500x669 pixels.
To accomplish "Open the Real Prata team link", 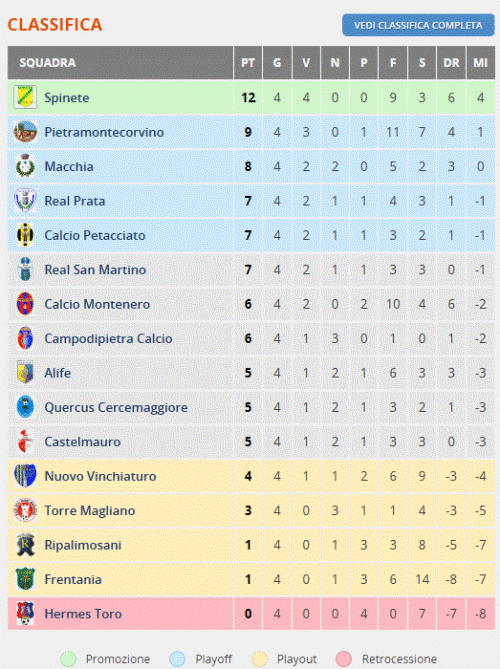I will (x=75, y=201).
